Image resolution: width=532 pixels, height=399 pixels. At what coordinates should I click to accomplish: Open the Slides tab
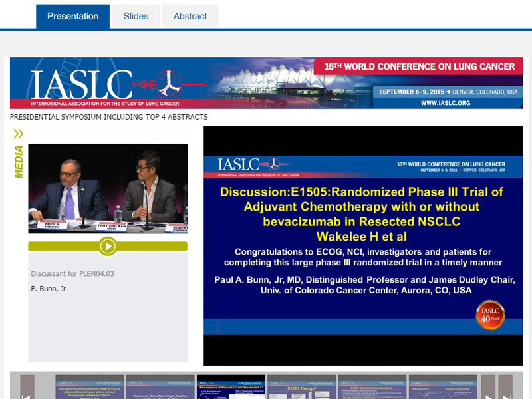click(136, 16)
